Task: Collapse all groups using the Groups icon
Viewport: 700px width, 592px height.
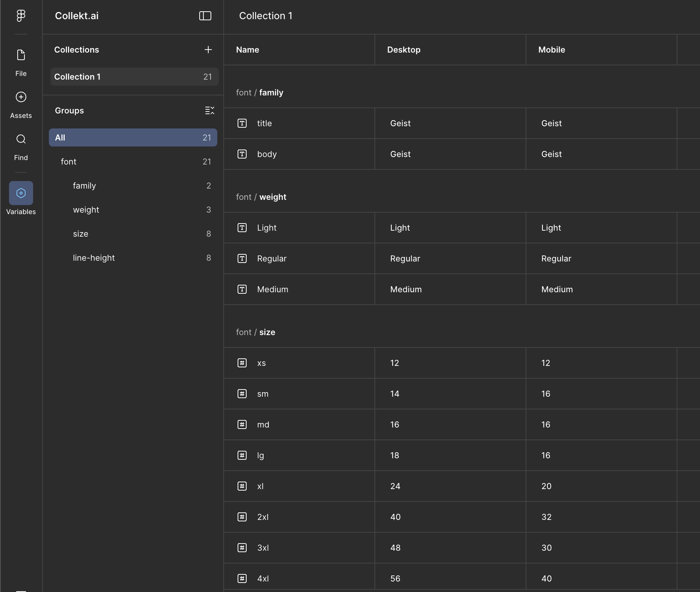Action: pyautogui.click(x=209, y=110)
